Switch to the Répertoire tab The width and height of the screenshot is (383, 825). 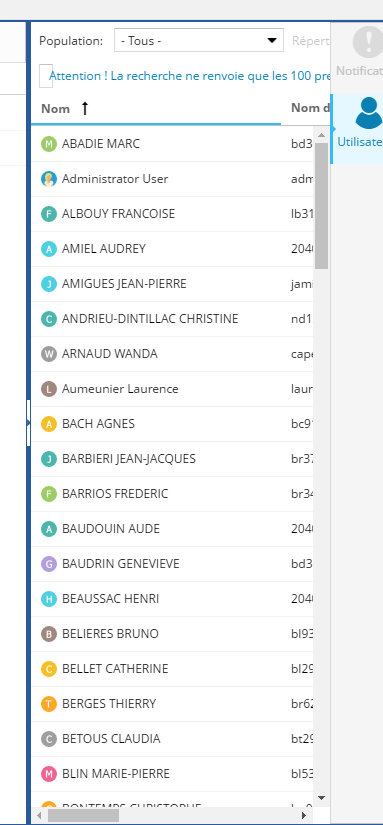[311, 41]
